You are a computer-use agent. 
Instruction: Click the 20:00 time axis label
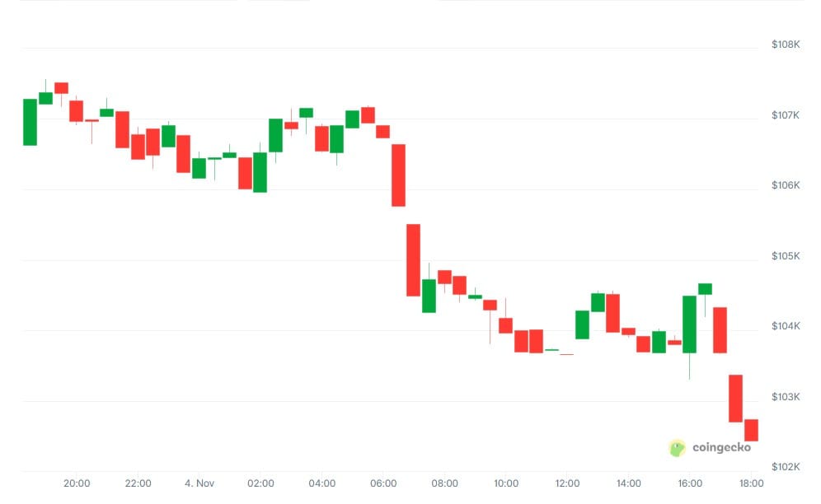point(77,483)
